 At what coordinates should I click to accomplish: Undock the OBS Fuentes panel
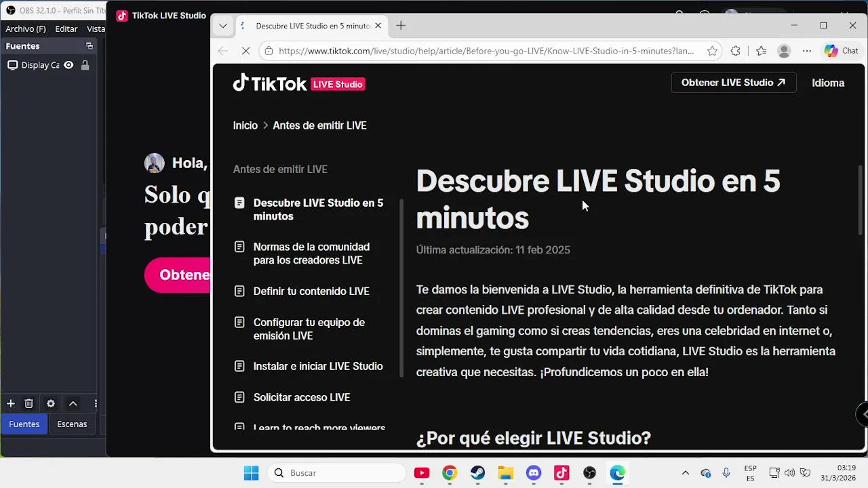click(89, 46)
